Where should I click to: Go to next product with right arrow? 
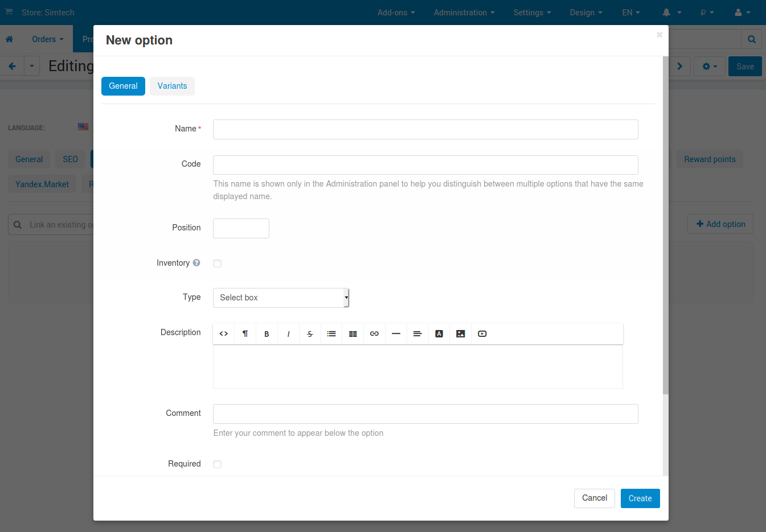point(679,67)
